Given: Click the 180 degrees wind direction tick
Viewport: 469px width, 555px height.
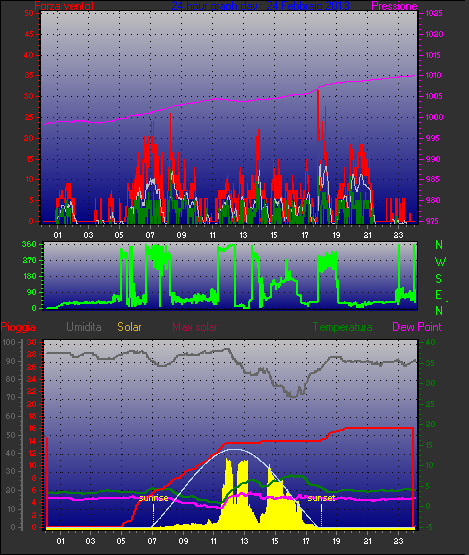Looking at the screenshot, I should coord(29,276).
